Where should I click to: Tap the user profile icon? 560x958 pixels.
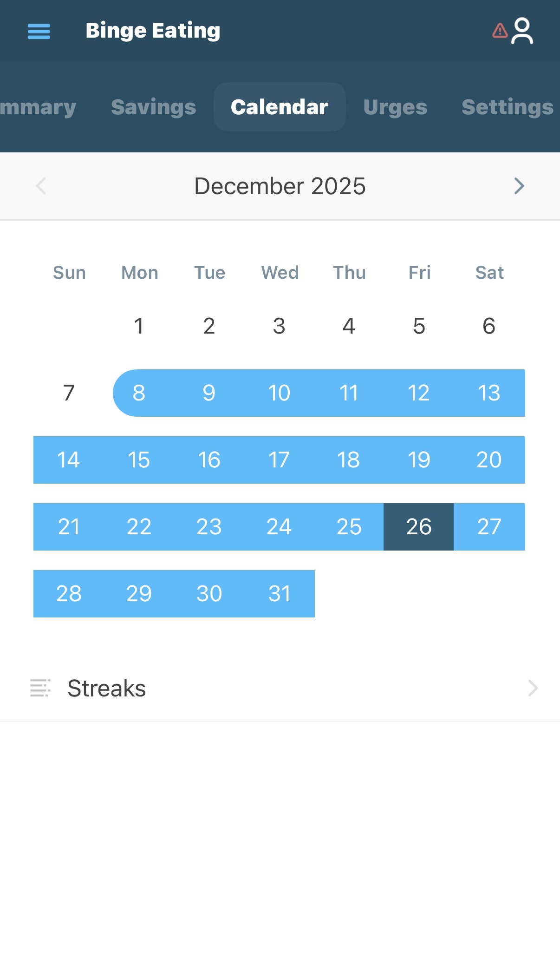[x=522, y=31]
